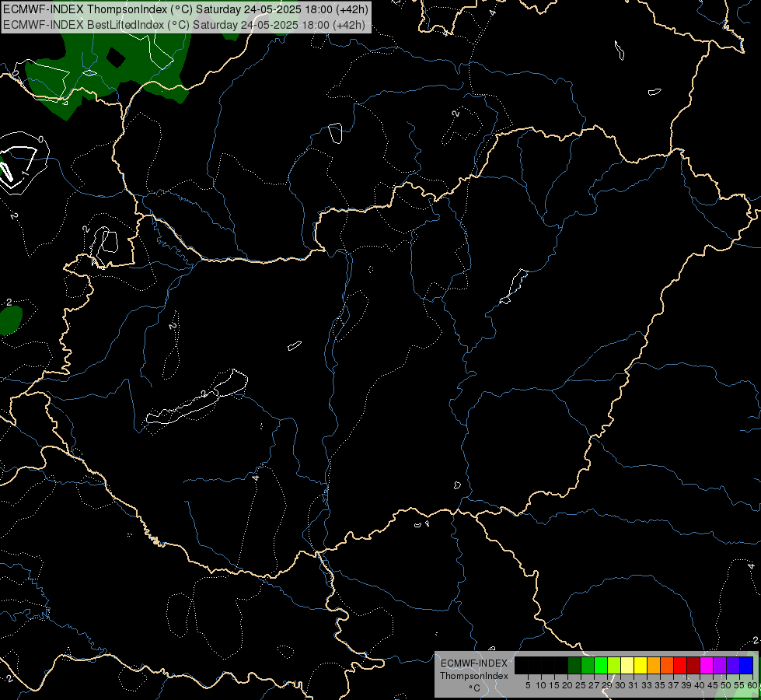Click the BestLiftedIndex title line at top
761x700 pixels.
184,24
